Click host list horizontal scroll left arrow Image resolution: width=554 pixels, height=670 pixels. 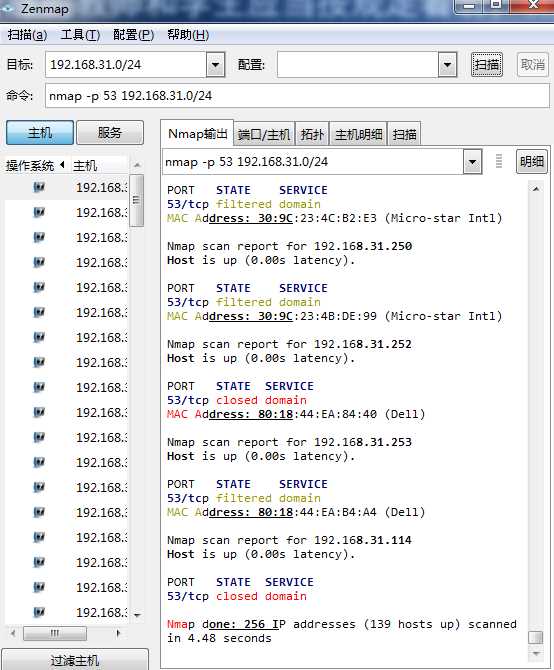[x=13, y=633]
